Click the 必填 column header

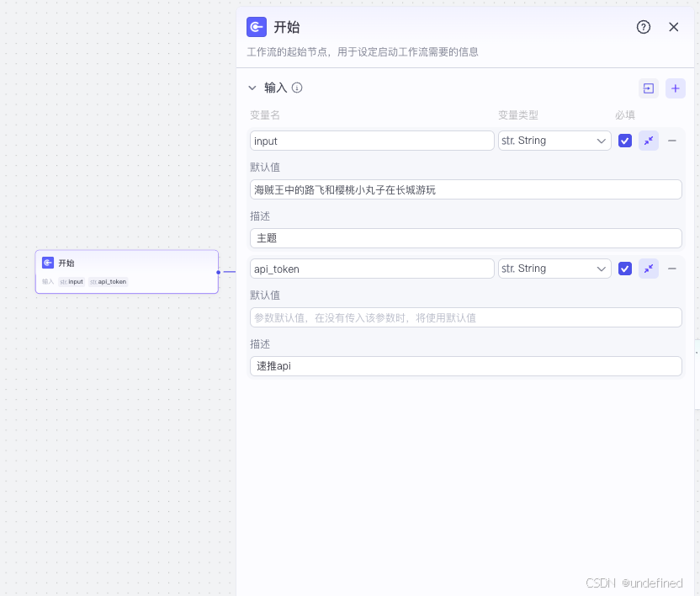tap(624, 115)
